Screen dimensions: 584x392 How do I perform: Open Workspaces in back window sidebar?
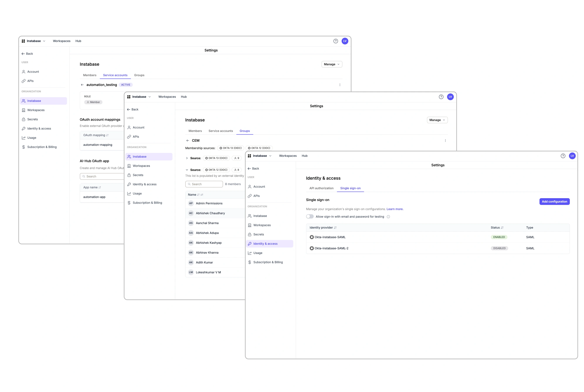click(43, 110)
